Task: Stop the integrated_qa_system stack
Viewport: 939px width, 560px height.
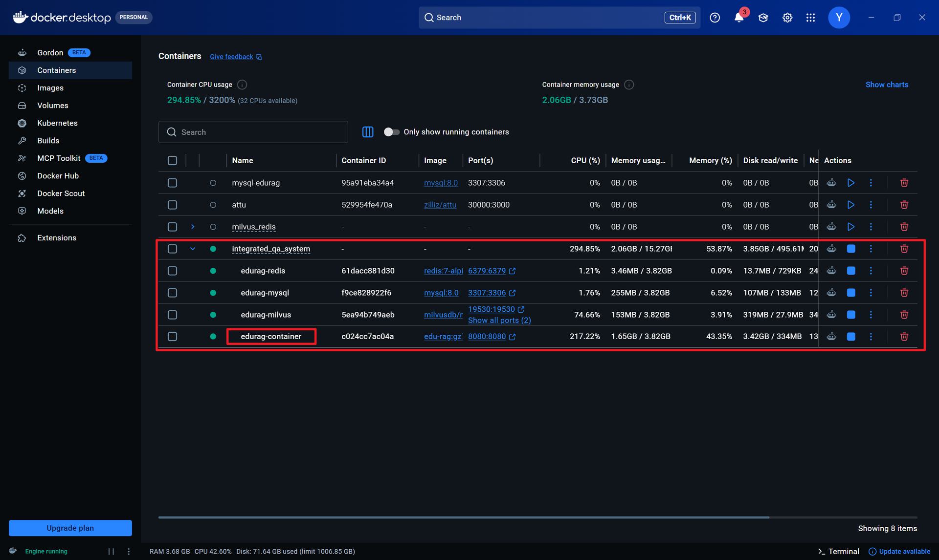Action: [851, 249]
